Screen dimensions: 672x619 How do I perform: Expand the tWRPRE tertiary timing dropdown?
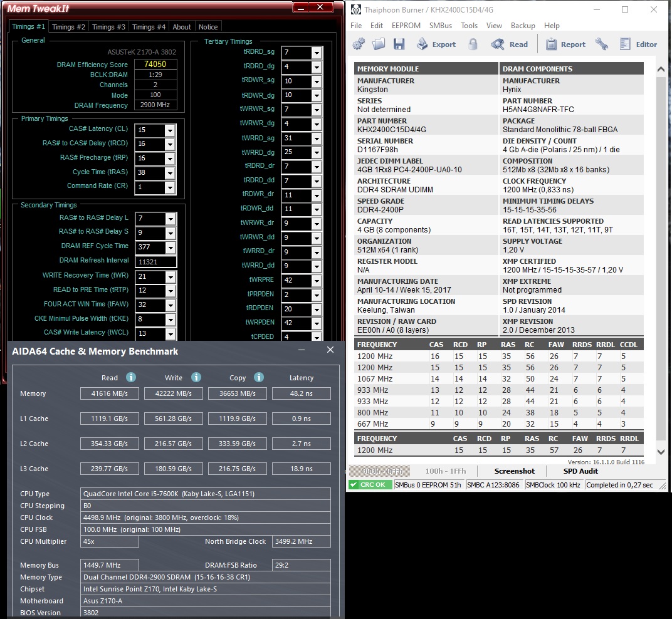pos(317,281)
